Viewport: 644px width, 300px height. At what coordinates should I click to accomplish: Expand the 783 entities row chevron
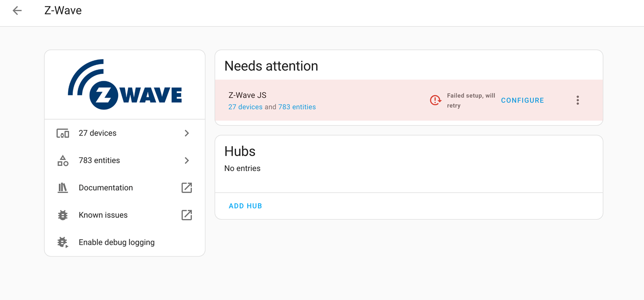[187, 160]
